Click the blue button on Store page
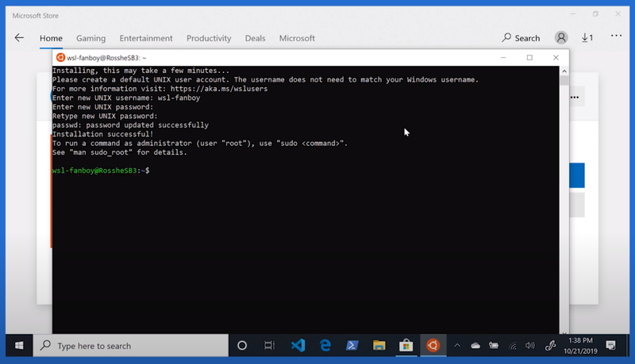Screen dimensions: 635x364 pyautogui.click(x=577, y=175)
